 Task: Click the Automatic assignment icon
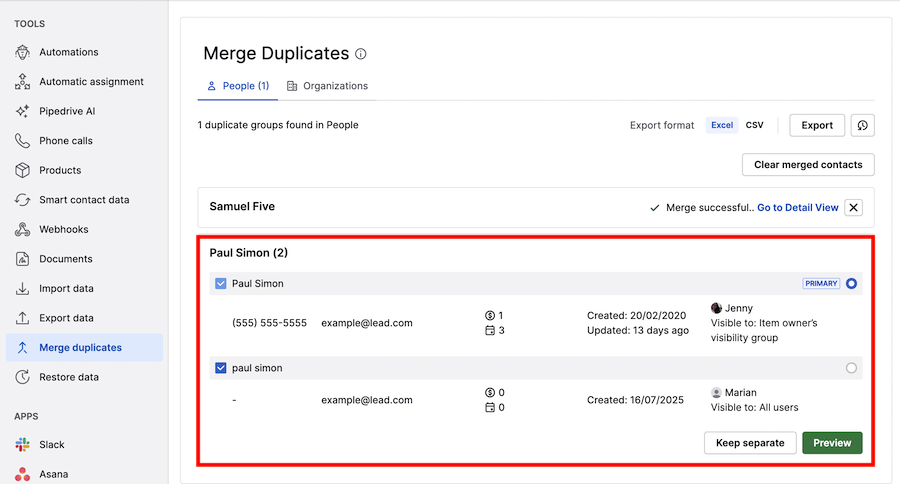click(22, 82)
